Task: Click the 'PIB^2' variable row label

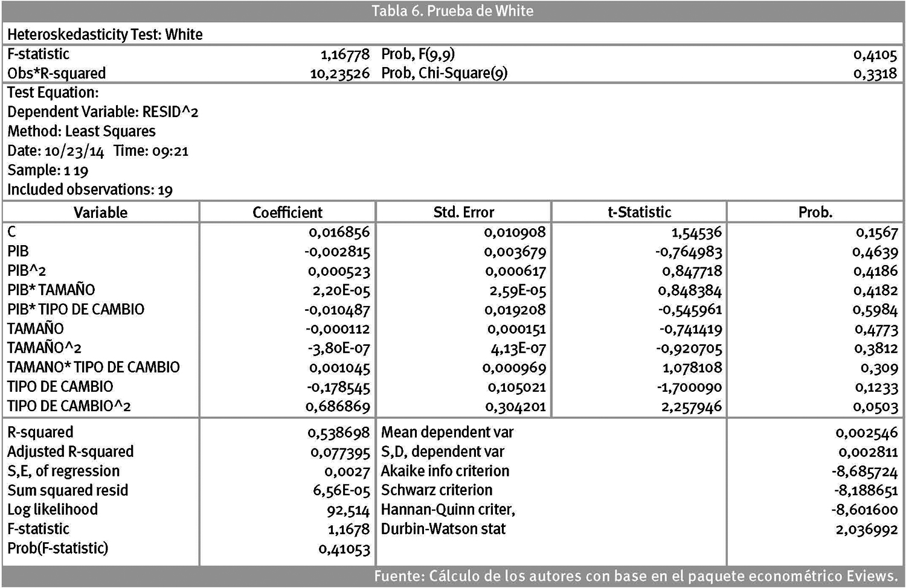Action: (x=27, y=271)
